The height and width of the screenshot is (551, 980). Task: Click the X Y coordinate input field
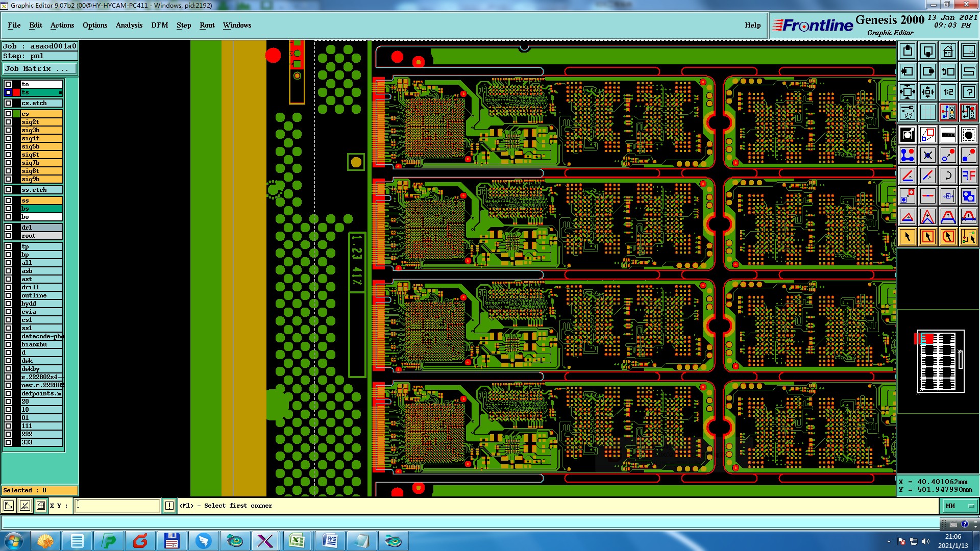[x=117, y=506]
